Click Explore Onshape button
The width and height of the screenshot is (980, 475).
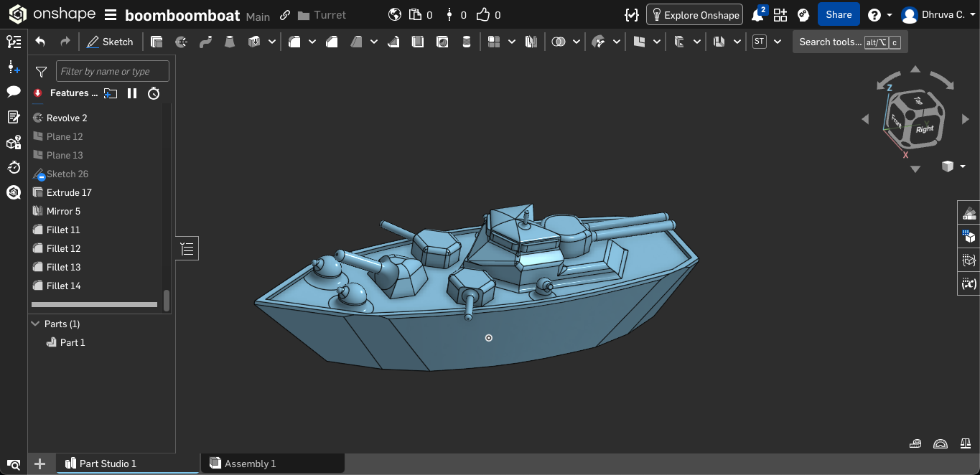click(x=694, y=14)
